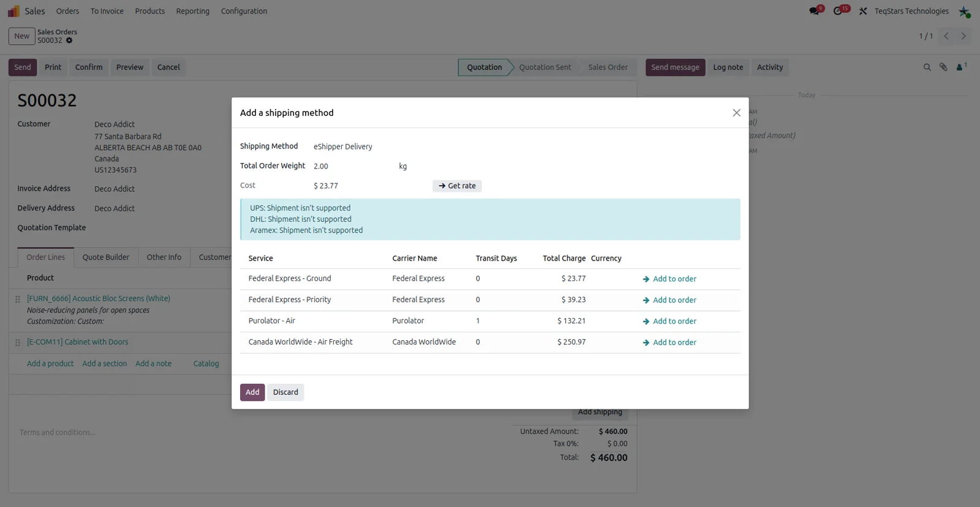The width and height of the screenshot is (980, 507).
Task: Go to the next record arrow
Action: click(x=963, y=36)
